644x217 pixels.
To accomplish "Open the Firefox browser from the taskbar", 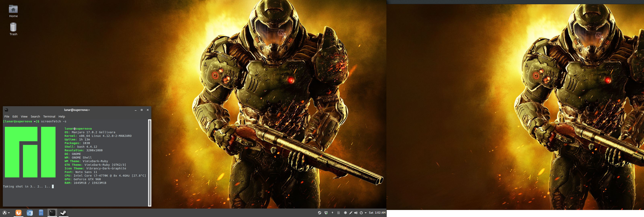I will tap(19, 213).
